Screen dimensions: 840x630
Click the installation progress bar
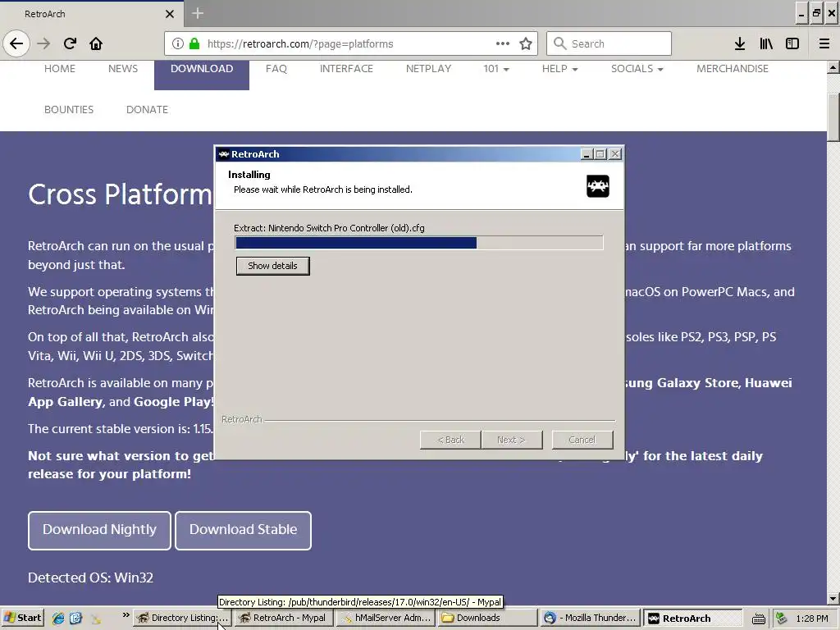pyautogui.click(x=419, y=243)
